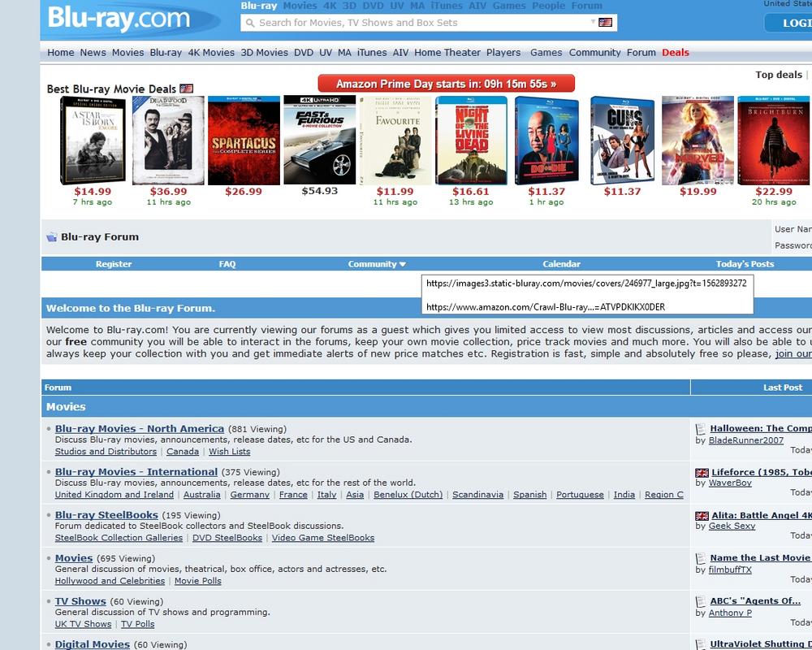Click the Blu-ray Forum folder icon
Screen dimensions: 812x650
coord(52,237)
